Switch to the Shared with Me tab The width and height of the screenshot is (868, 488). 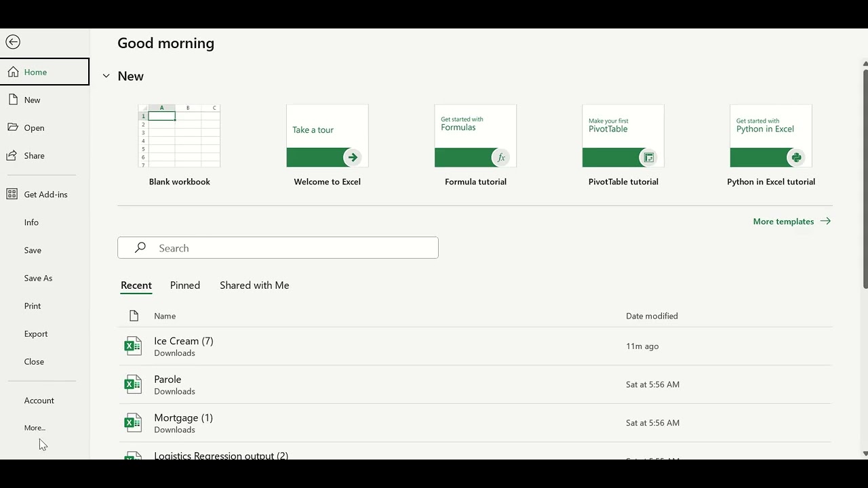(254, 285)
